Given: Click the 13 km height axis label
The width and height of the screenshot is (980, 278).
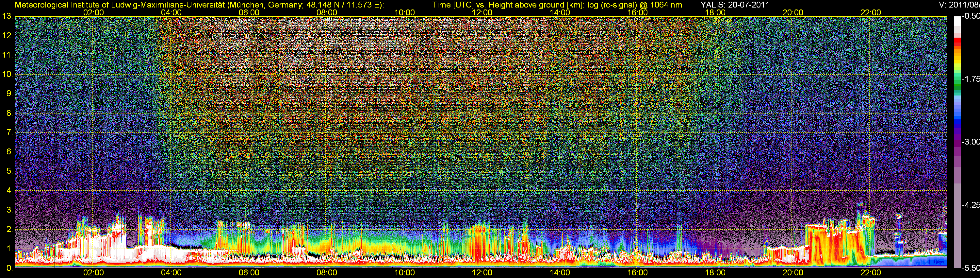Looking at the screenshot, I should point(7,16).
